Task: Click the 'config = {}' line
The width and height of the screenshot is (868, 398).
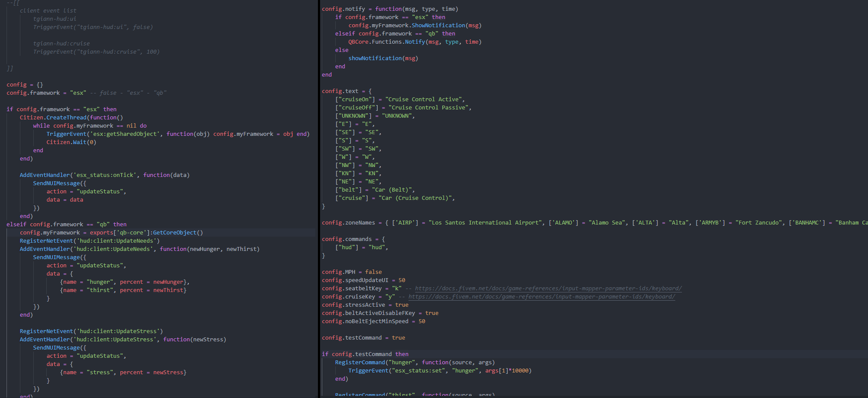Action: click(x=25, y=84)
